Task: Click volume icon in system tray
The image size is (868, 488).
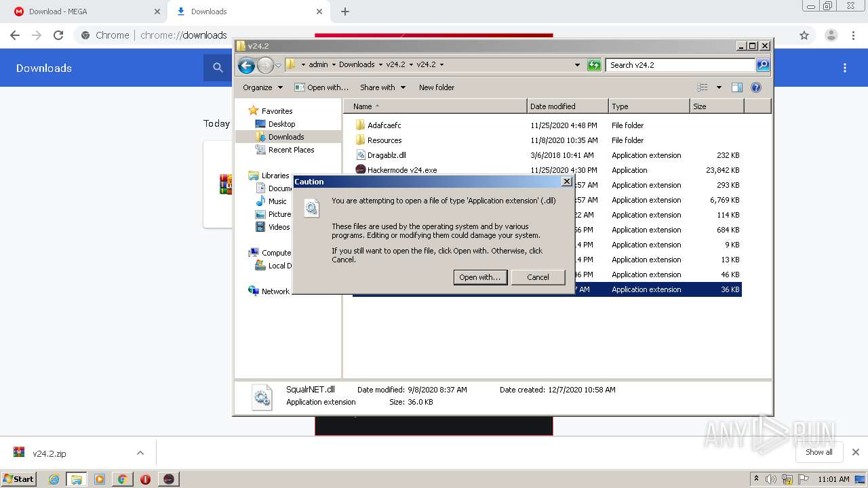Action: point(771,479)
